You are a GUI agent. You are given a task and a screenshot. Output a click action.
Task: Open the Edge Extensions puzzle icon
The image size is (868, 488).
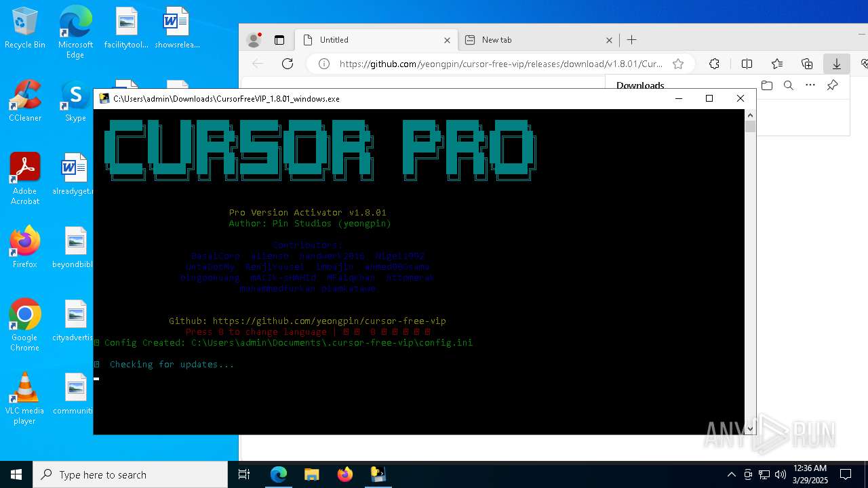coord(714,64)
